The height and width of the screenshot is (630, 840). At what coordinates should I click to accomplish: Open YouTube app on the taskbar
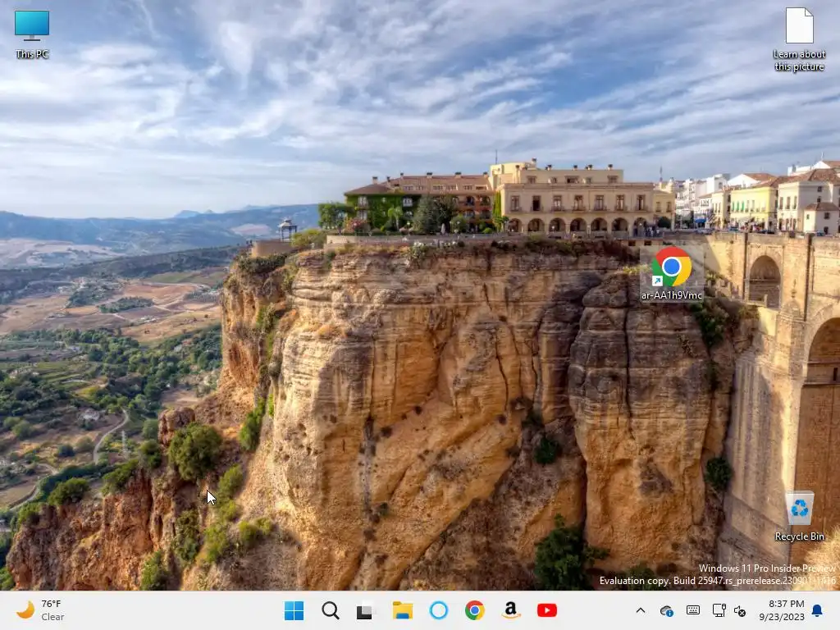547,610
